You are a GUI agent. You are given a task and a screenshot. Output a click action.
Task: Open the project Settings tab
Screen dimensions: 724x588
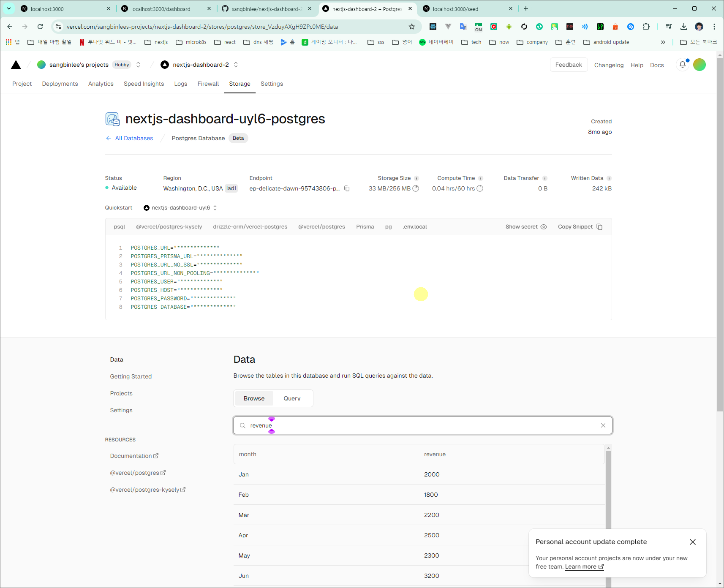pyautogui.click(x=272, y=84)
